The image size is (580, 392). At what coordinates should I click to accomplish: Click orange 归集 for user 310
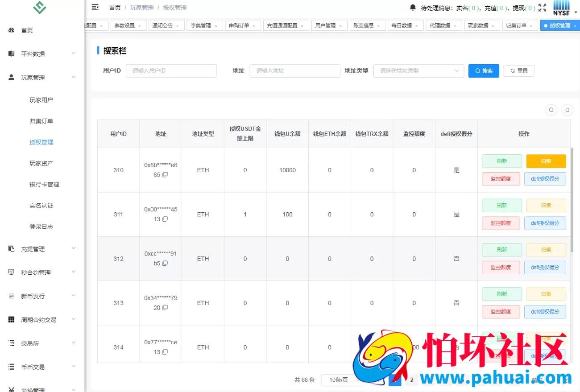pos(546,161)
